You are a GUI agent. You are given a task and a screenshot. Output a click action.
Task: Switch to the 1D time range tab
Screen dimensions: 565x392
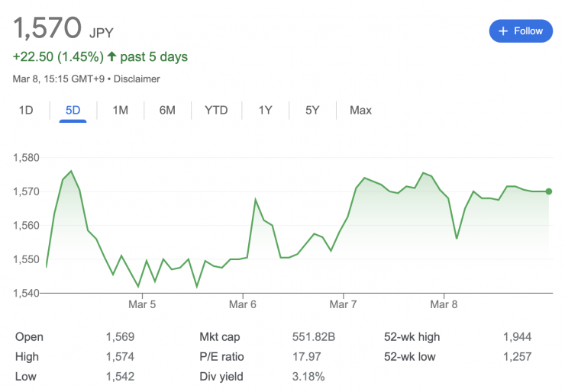click(x=26, y=110)
